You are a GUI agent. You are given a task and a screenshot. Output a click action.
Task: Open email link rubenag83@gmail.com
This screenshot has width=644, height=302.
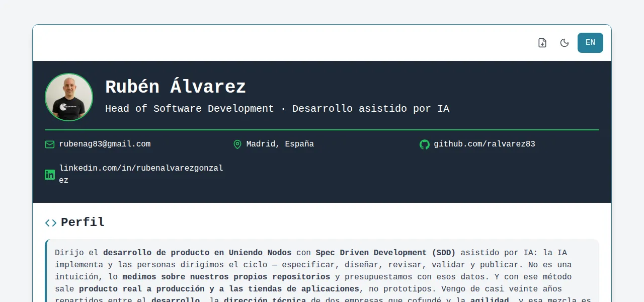click(105, 144)
